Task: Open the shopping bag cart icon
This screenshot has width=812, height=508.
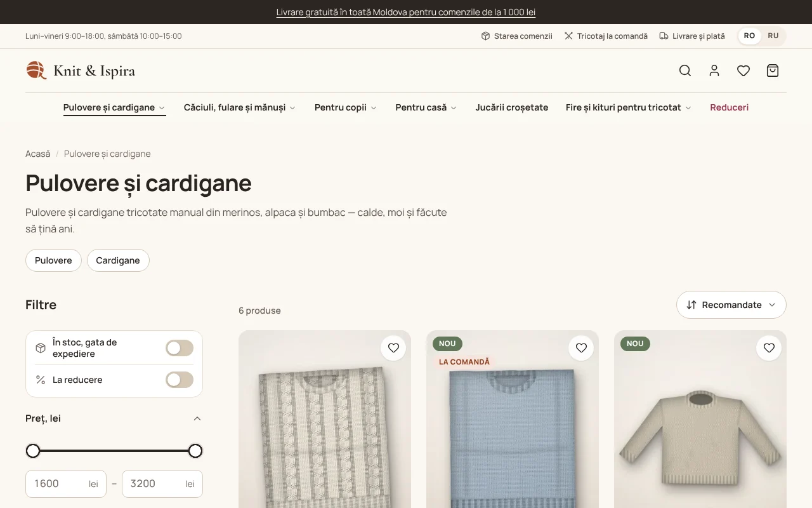Action: (773, 70)
